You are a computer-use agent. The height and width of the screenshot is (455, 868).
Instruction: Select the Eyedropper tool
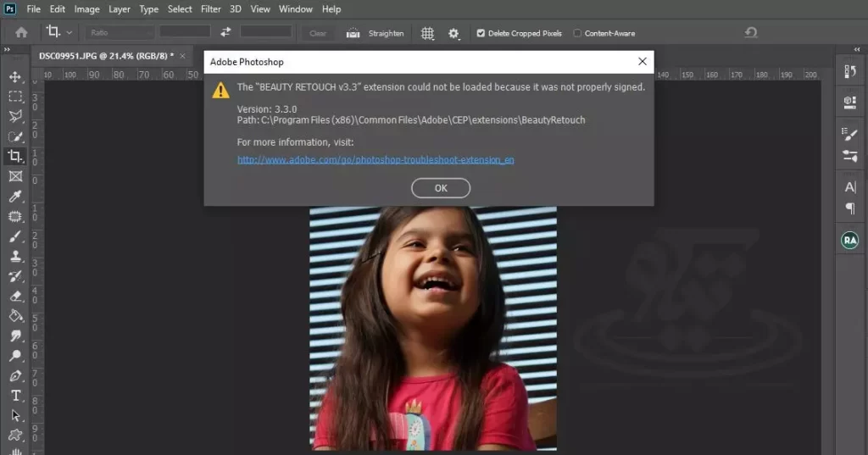pos(15,197)
